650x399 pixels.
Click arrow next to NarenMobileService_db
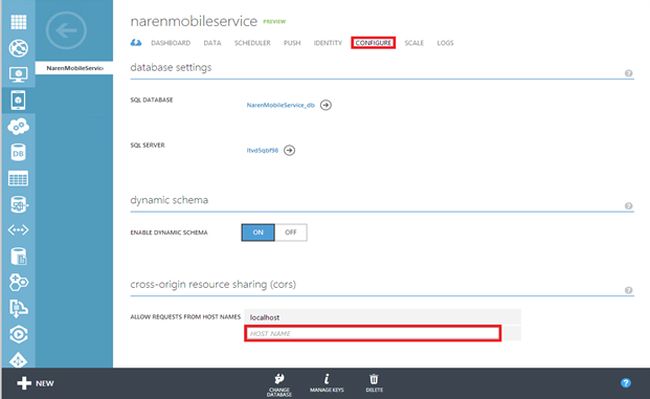click(x=326, y=105)
